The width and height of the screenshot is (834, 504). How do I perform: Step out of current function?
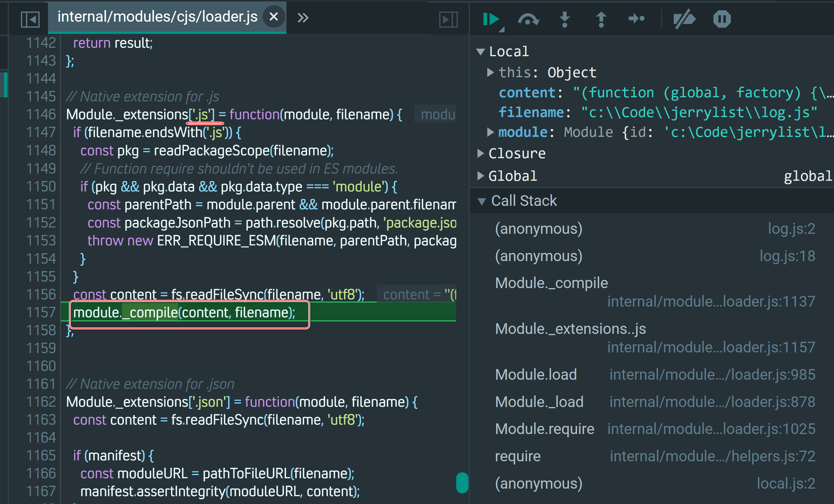pos(601,19)
